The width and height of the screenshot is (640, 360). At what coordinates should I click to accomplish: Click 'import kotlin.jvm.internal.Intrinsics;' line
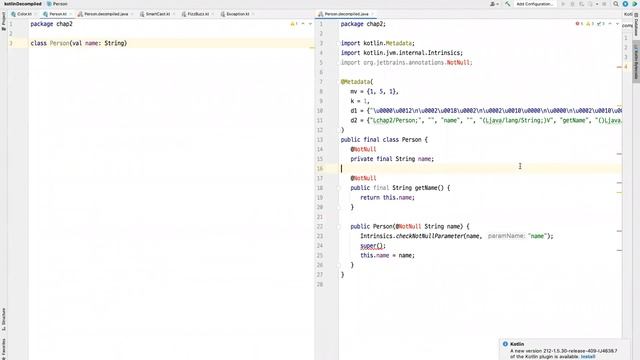tap(402, 53)
